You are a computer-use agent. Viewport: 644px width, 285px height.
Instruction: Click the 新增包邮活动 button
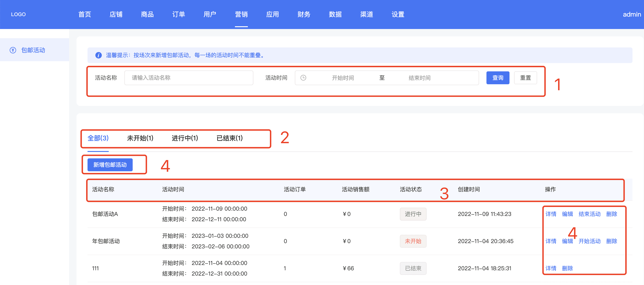110,165
